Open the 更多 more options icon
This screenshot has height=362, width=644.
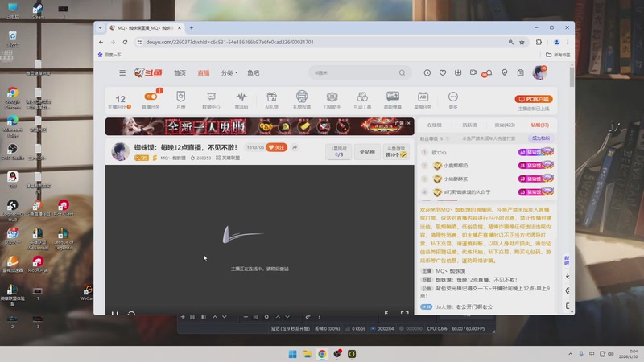point(453,100)
